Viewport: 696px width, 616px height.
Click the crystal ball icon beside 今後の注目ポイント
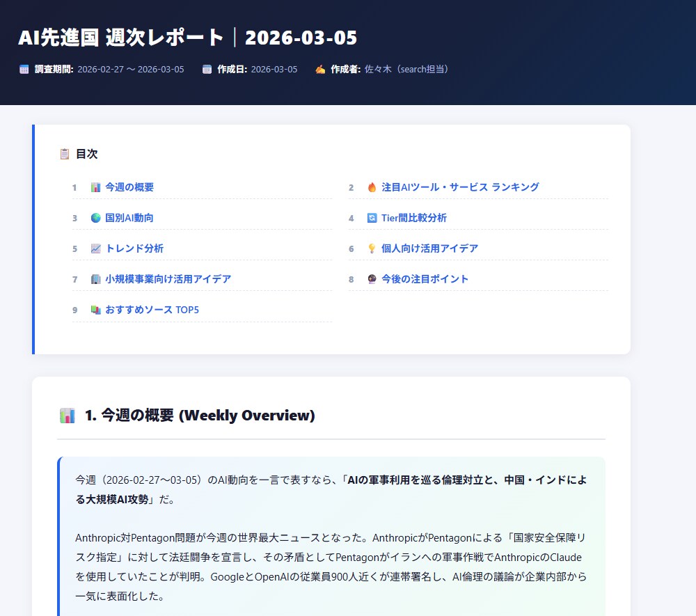pyautogui.click(x=372, y=279)
